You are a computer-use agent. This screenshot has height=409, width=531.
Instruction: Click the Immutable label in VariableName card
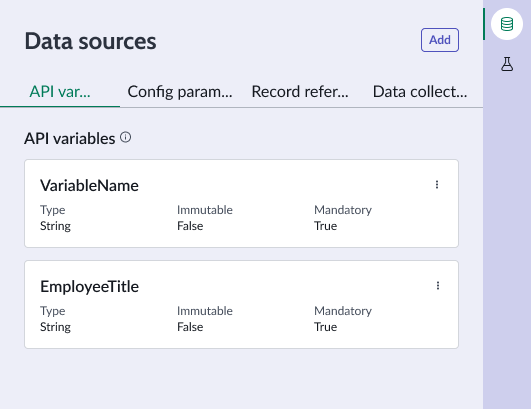[x=205, y=210]
